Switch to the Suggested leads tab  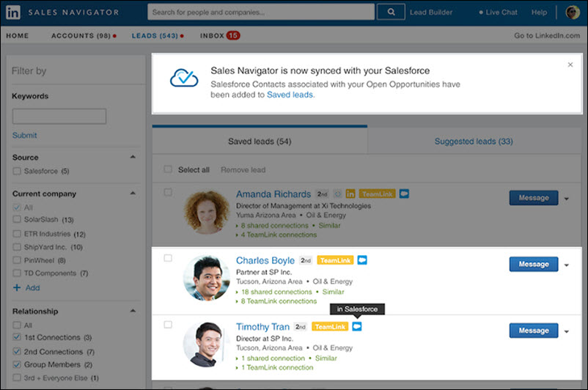(x=473, y=141)
